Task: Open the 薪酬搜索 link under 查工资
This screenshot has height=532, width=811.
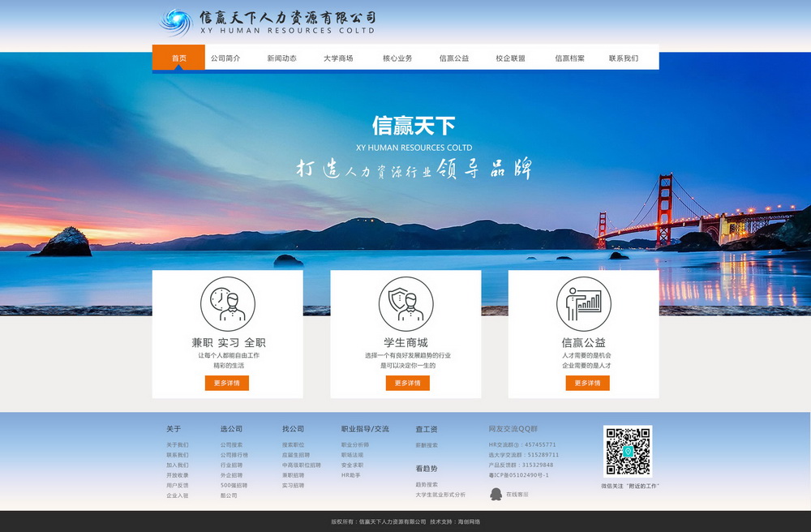Action: pyautogui.click(x=427, y=445)
